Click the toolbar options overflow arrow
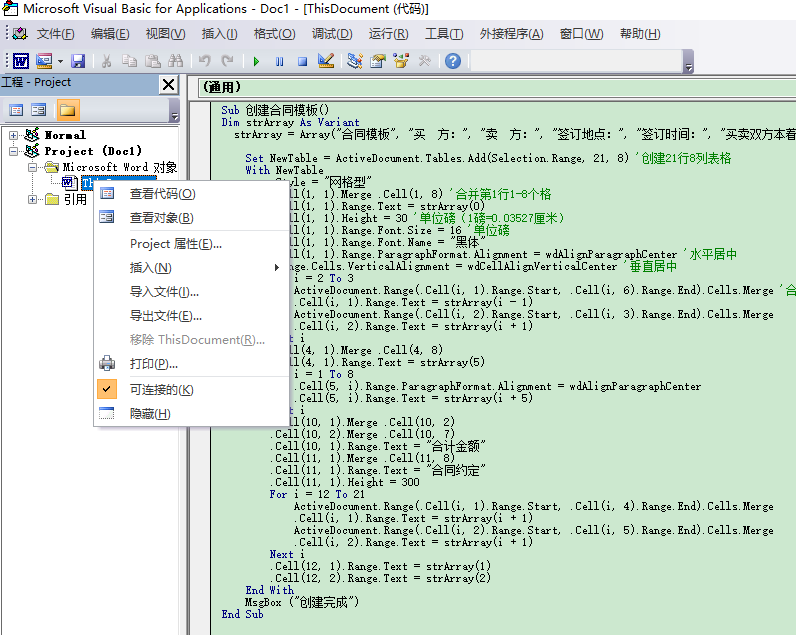 [688, 61]
